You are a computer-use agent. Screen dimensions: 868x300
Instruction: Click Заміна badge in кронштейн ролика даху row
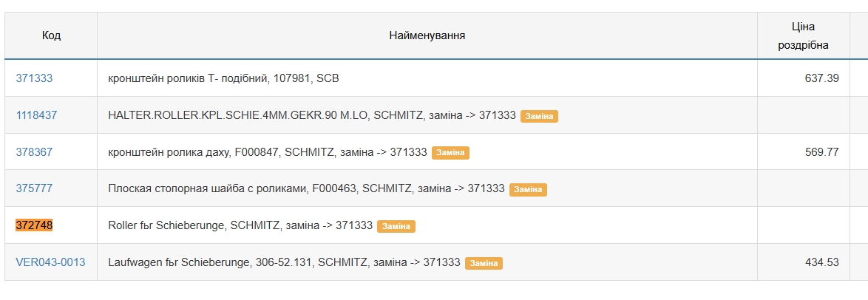coord(450,153)
